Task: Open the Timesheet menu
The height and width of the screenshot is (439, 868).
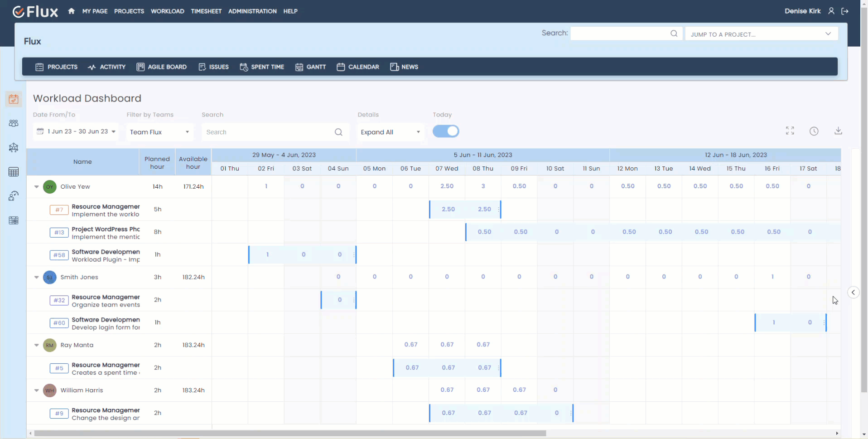Action: click(206, 11)
